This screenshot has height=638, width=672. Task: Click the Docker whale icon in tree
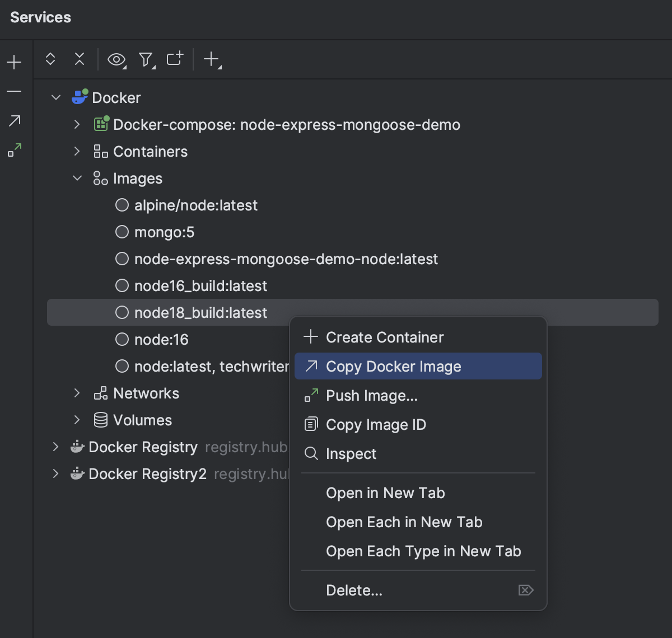pos(78,96)
